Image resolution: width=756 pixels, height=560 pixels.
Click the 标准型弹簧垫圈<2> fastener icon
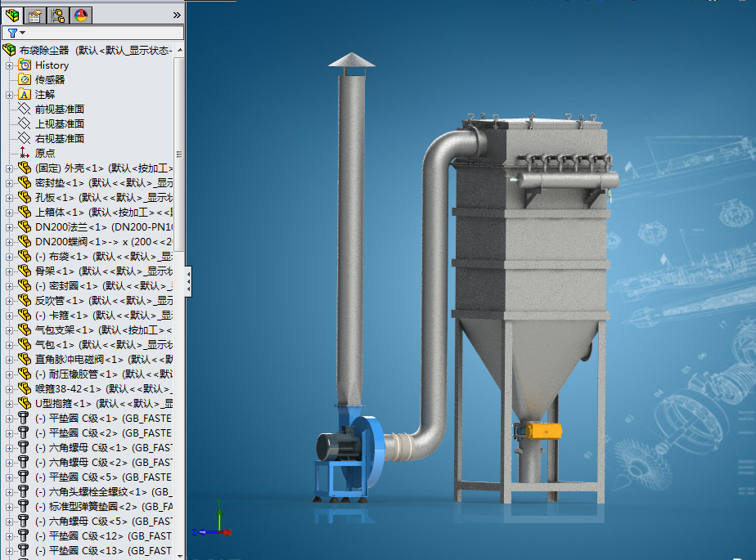coord(23,505)
